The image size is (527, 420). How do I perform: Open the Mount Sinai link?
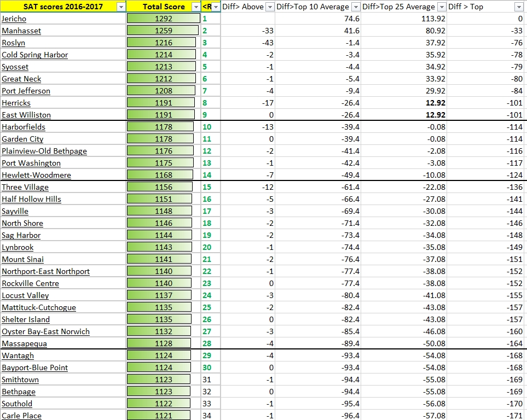22,259
